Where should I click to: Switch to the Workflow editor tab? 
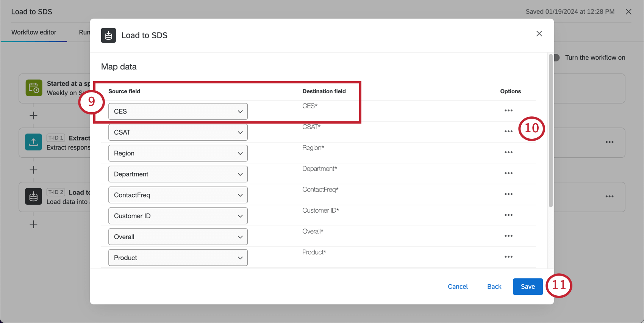coord(34,32)
